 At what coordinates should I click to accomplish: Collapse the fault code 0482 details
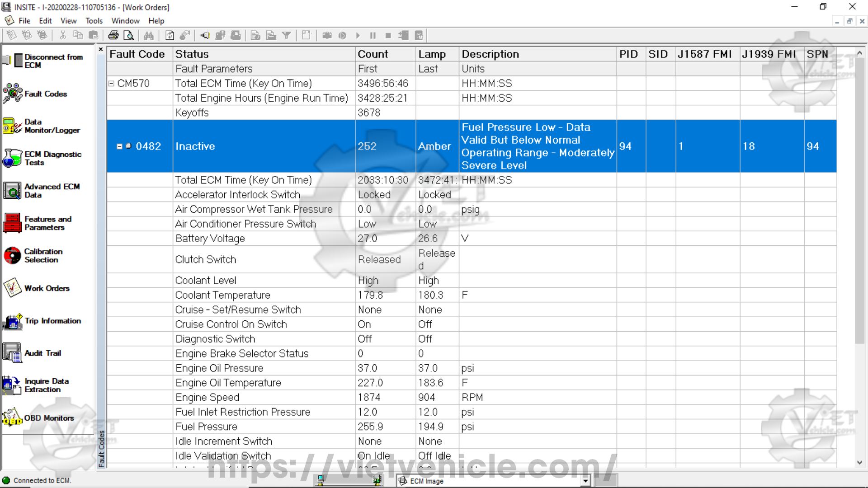coord(119,146)
